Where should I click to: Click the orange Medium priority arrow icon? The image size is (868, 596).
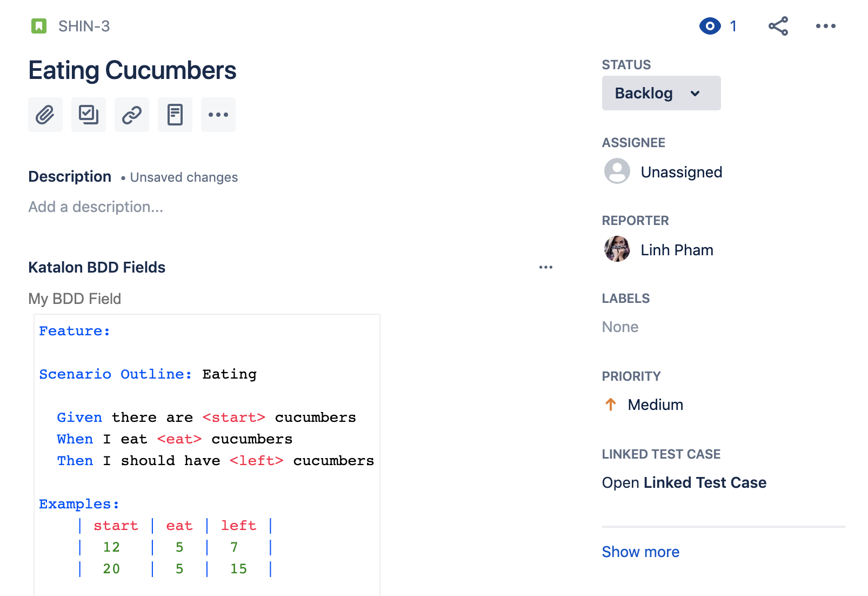coord(610,404)
